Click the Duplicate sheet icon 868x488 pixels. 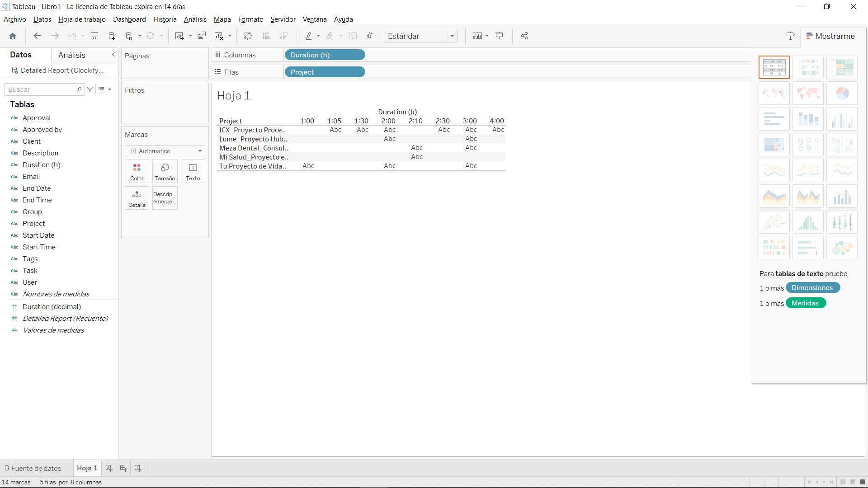[x=202, y=36]
